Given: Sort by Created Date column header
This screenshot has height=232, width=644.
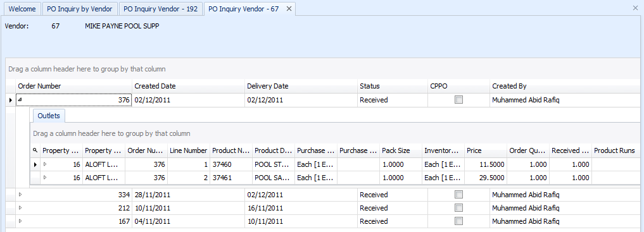Looking at the screenshot, I should (188, 86).
